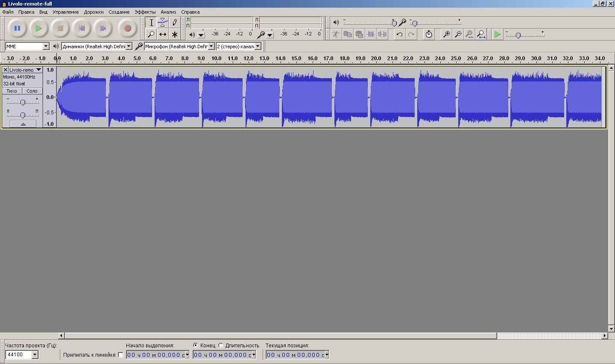Open the Анализ menu

(168, 12)
